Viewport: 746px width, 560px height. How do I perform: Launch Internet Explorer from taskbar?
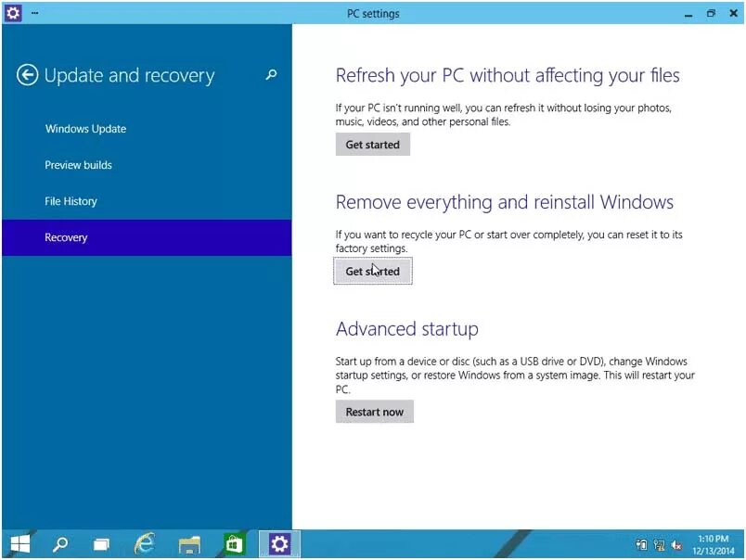pos(145,543)
